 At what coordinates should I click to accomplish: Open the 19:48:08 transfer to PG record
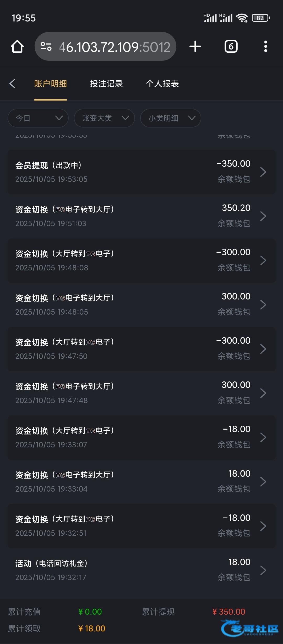pos(105,260)
